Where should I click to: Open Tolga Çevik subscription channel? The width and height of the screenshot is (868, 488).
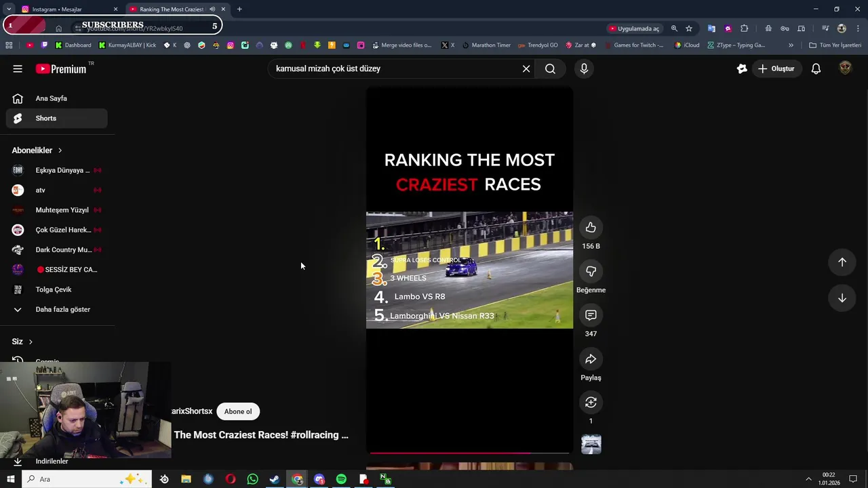(57, 289)
